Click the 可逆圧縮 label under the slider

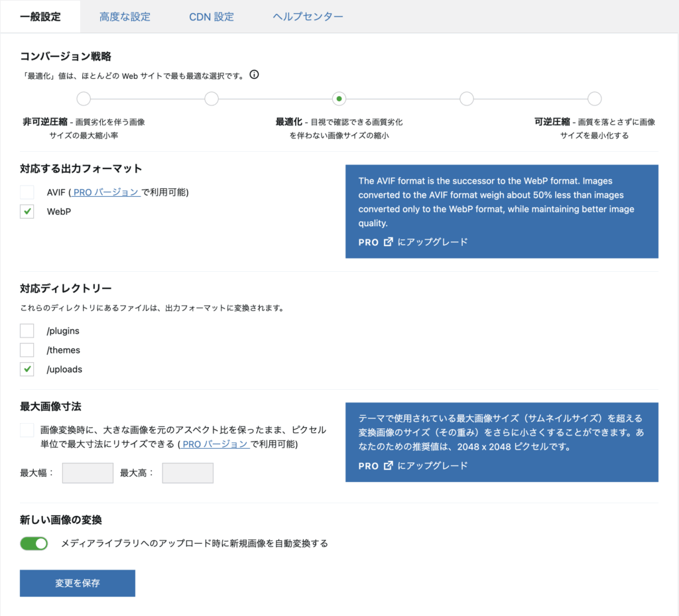click(x=552, y=122)
